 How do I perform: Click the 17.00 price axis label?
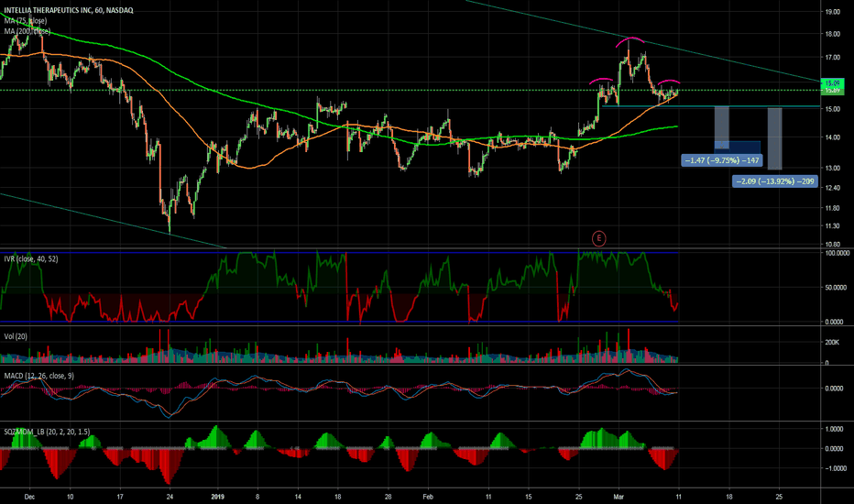(832, 57)
